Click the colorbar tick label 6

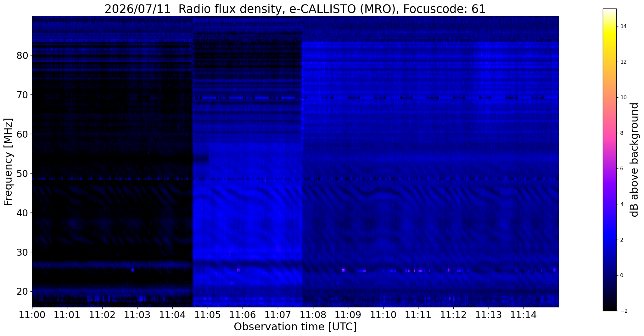pos(622,169)
